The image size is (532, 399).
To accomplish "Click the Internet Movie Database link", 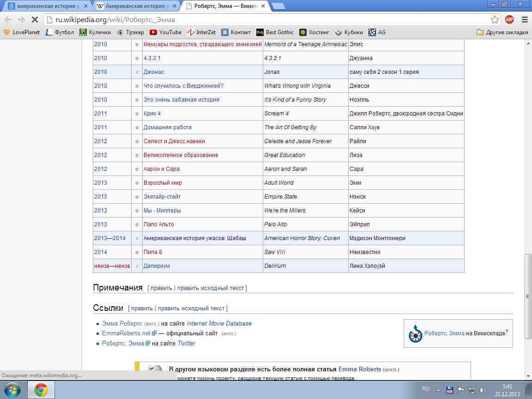I will (219, 324).
